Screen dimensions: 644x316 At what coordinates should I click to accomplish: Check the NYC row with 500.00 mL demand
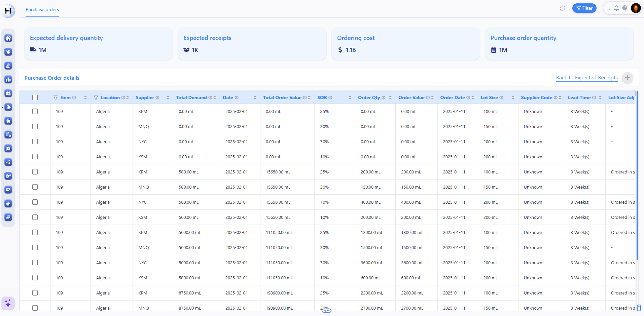35,202
